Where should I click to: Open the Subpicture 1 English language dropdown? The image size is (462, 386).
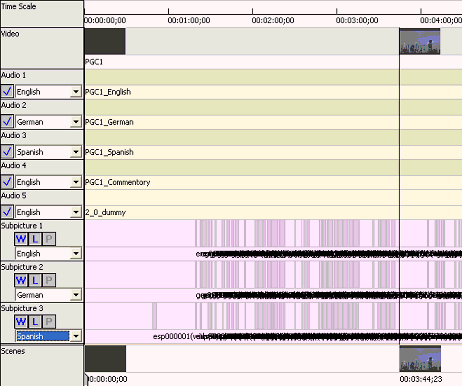click(76, 254)
